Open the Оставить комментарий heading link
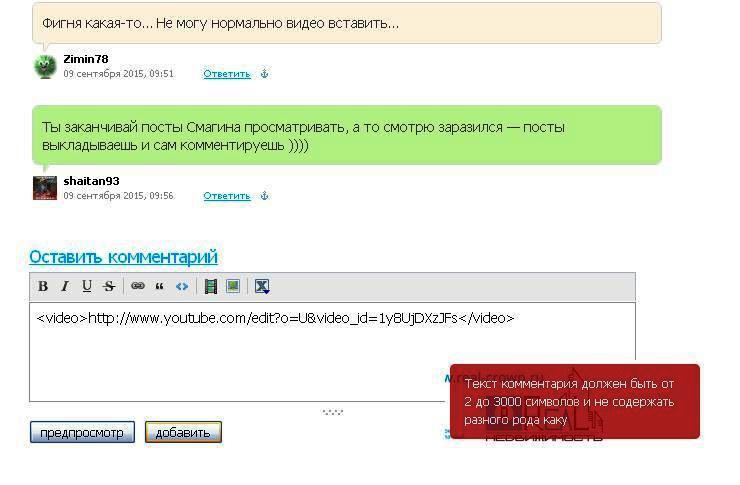This screenshot has width=740, height=485. point(123,257)
